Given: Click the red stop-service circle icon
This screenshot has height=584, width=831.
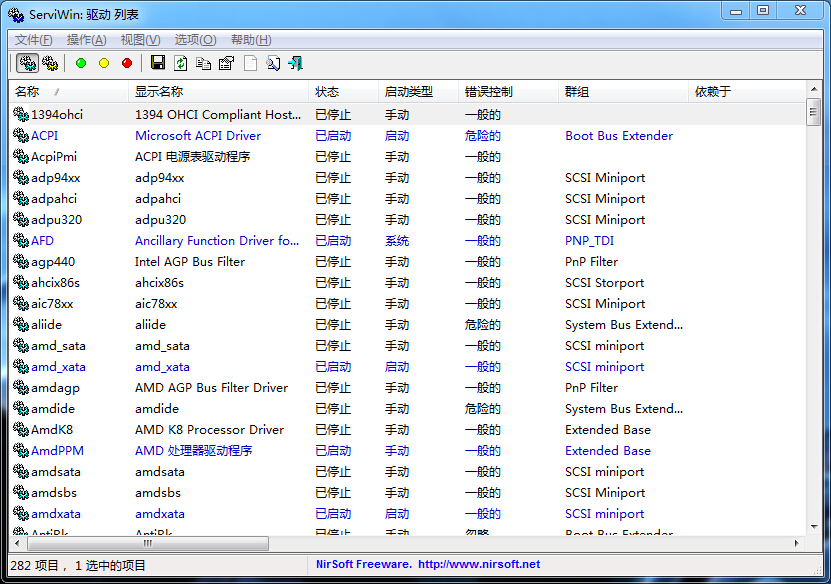Looking at the screenshot, I should pos(127,63).
